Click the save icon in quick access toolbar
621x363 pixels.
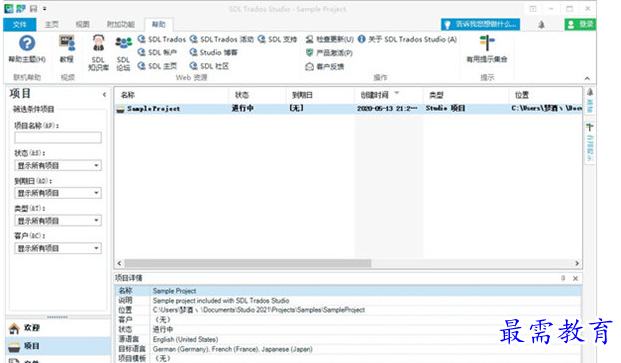click(x=34, y=8)
